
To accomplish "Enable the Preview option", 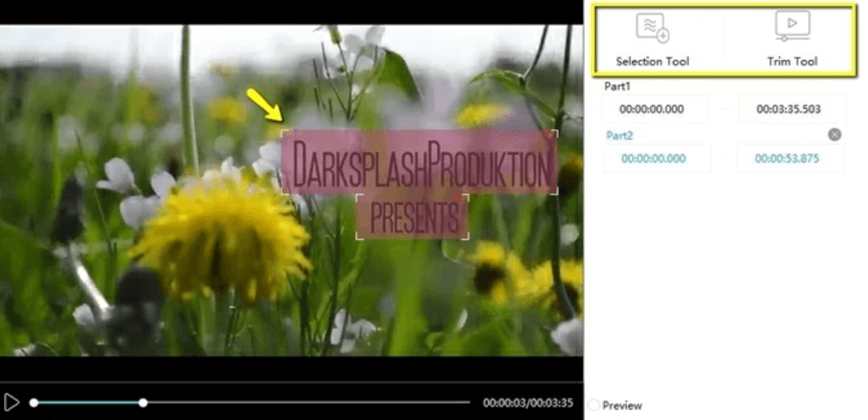I will pyautogui.click(x=594, y=405).
